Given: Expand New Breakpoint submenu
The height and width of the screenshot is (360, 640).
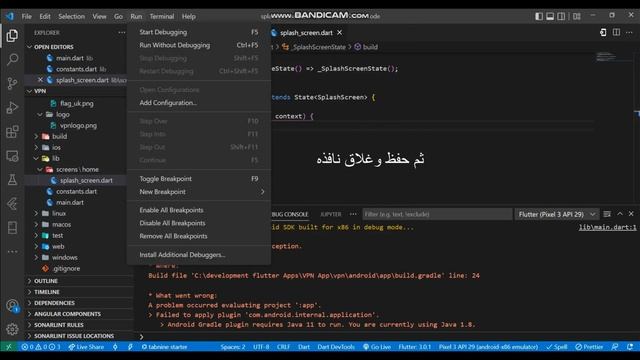Looking at the screenshot, I should pos(199,192).
